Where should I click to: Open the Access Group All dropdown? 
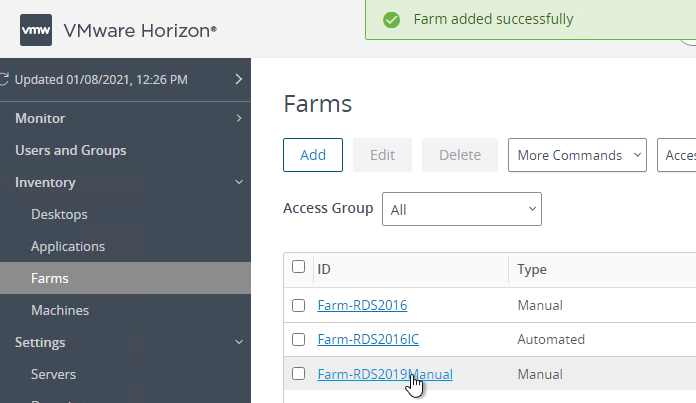(x=462, y=209)
